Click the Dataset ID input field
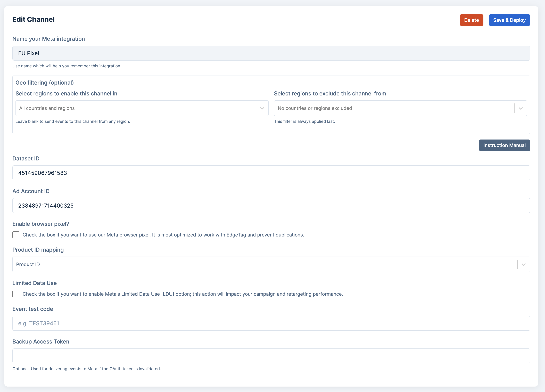 click(x=271, y=173)
